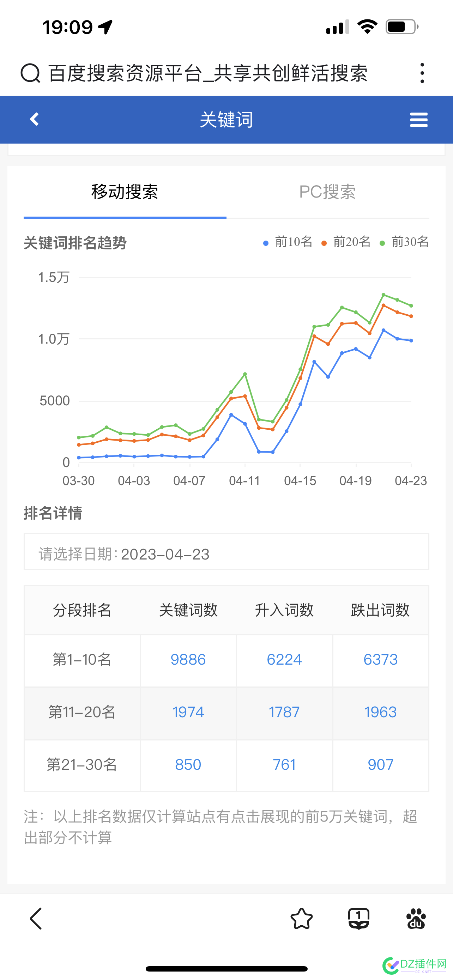Click the 第11–20名 row label
This screenshot has height=980, width=453.
pos(82,712)
